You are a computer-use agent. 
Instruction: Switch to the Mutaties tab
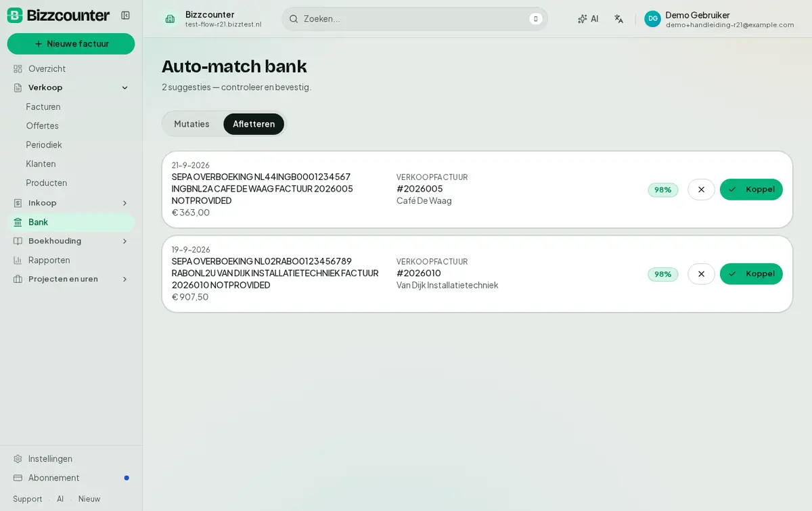point(191,124)
